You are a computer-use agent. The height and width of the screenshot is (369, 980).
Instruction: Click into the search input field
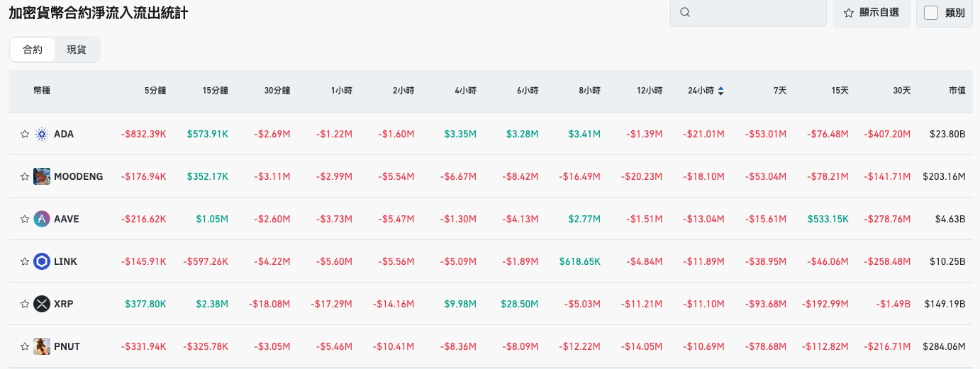point(755,13)
